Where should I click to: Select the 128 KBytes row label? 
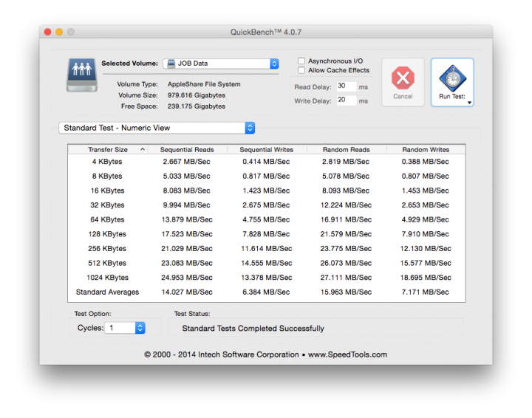pyautogui.click(x=107, y=234)
